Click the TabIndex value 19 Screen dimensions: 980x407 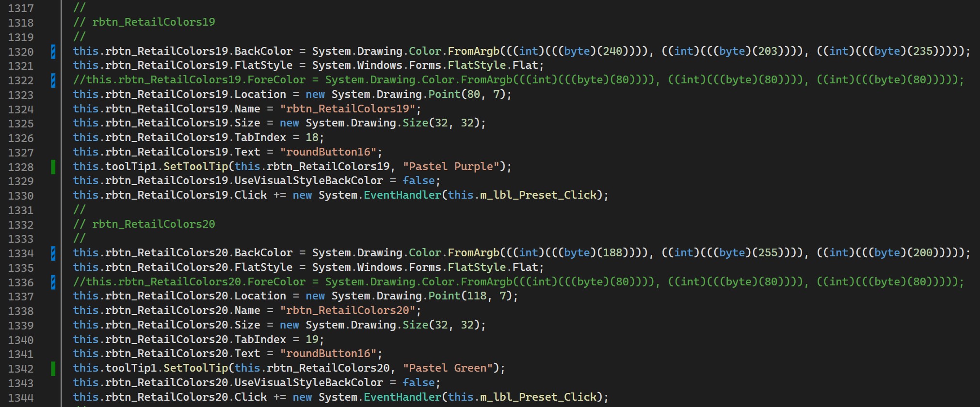(x=312, y=340)
